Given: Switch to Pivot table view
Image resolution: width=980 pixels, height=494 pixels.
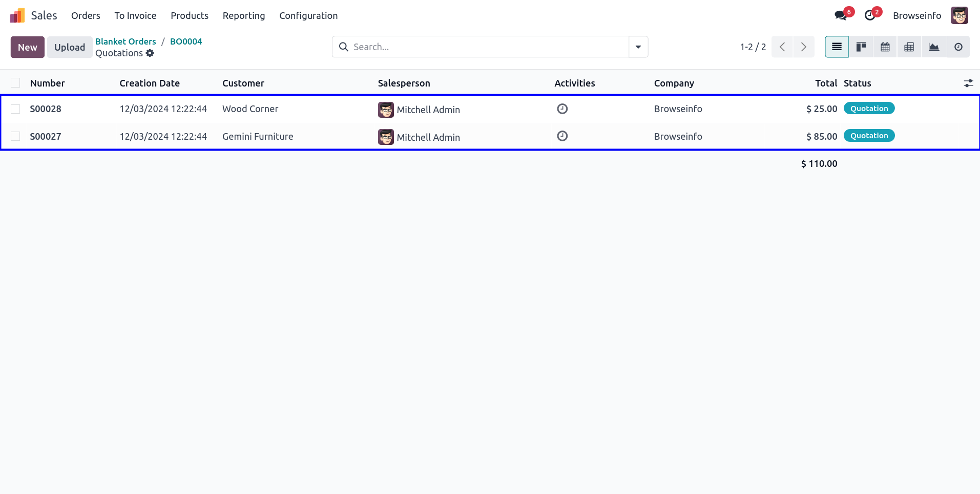Looking at the screenshot, I should click(909, 47).
